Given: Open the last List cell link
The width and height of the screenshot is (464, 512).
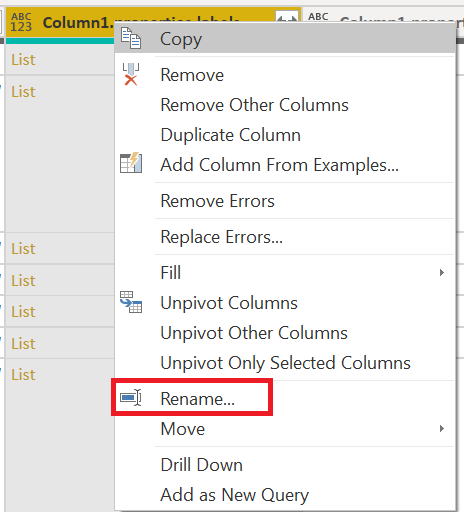Looking at the screenshot, I should coord(23,375).
